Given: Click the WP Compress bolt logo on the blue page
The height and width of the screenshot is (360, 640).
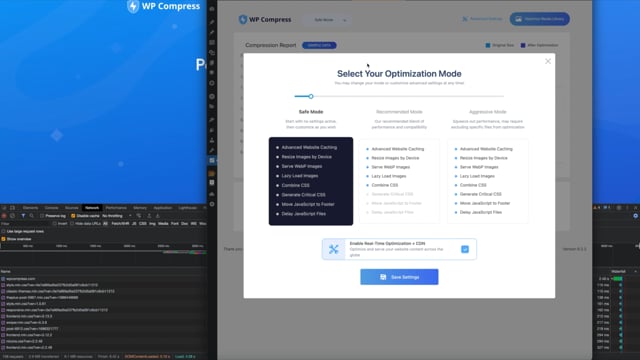Looking at the screenshot, I should pos(133,6).
